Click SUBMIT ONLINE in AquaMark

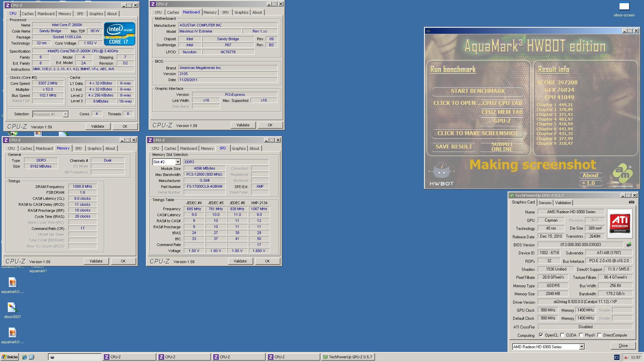tap(502, 146)
